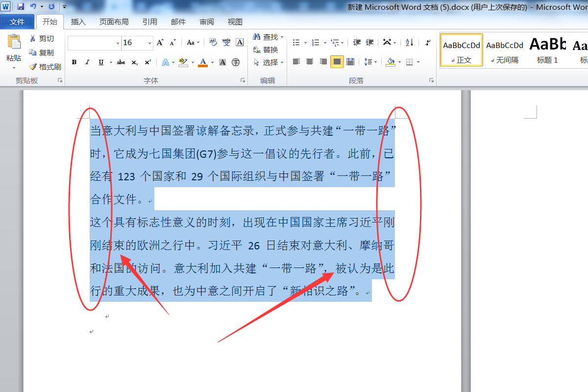Redo with the repeat arrow icon
The width and height of the screenshot is (588, 392).
tap(51, 6)
